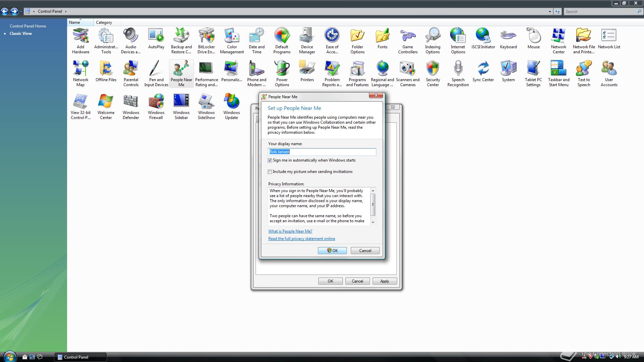The width and height of the screenshot is (644, 362).
Task: Enable Include my picture when sending invitations
Action: [270, 172]
